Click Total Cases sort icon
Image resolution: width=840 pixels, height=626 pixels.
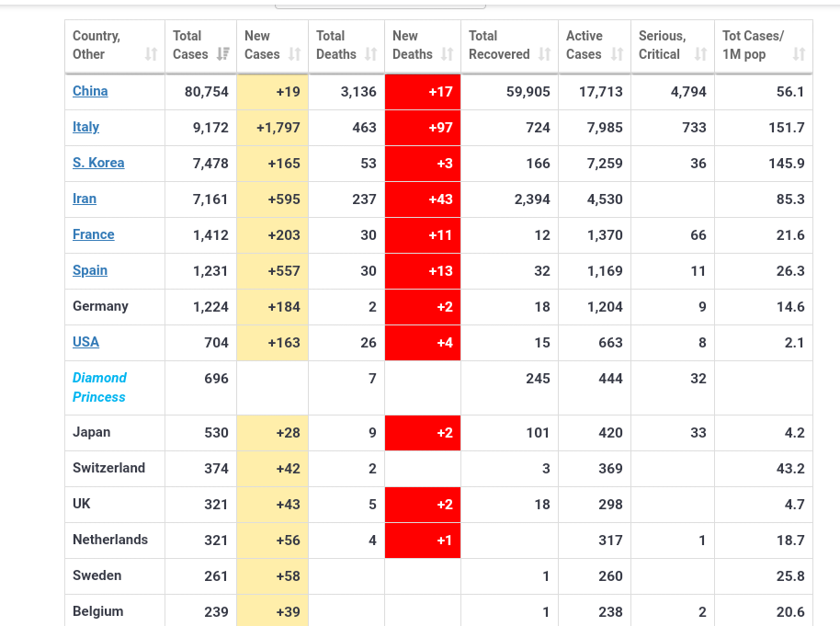pos(222,54)
